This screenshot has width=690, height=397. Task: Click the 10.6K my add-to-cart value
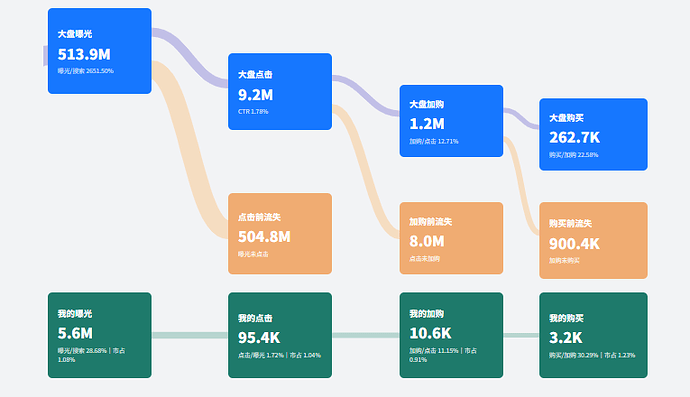point(430,334)
